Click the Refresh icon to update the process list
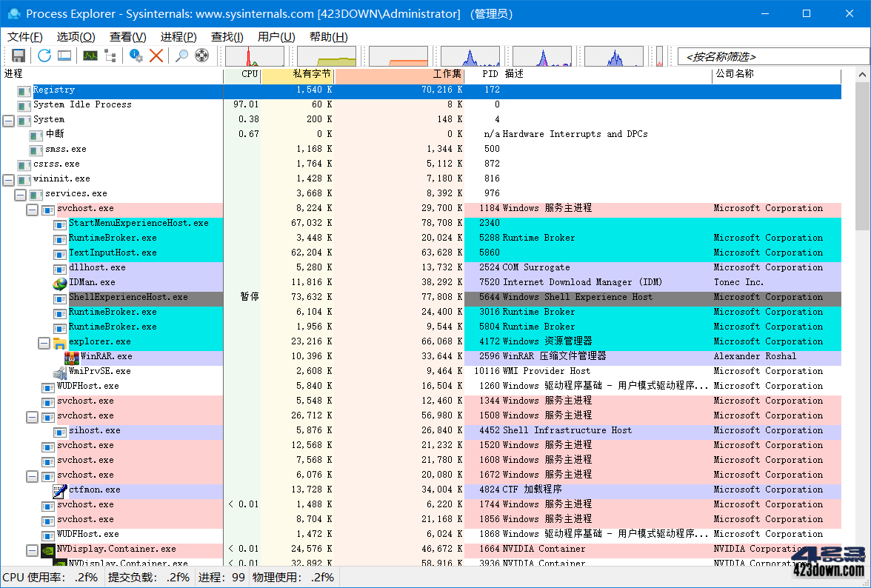This screenshot has height=588, width=871. tap(44, 56)
